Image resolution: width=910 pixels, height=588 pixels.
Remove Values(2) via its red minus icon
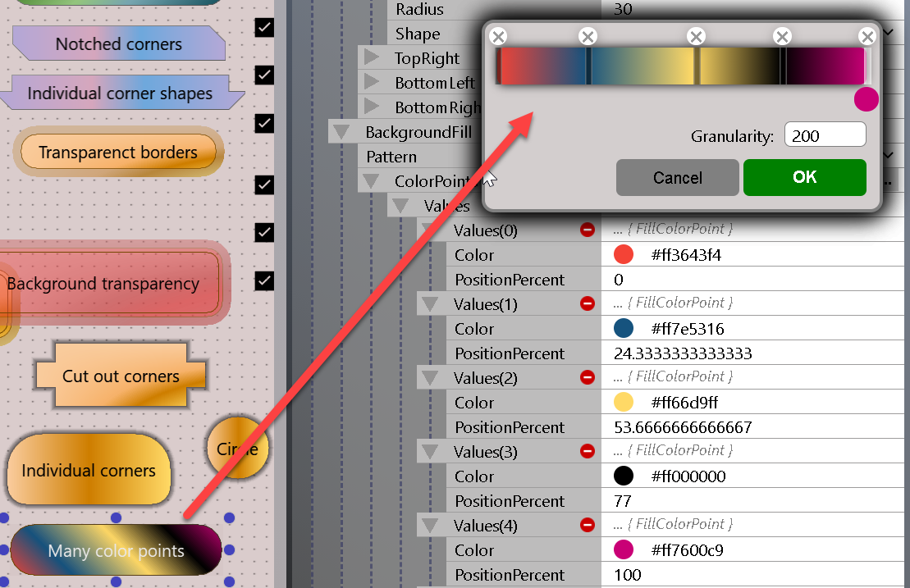pos(588,378)
